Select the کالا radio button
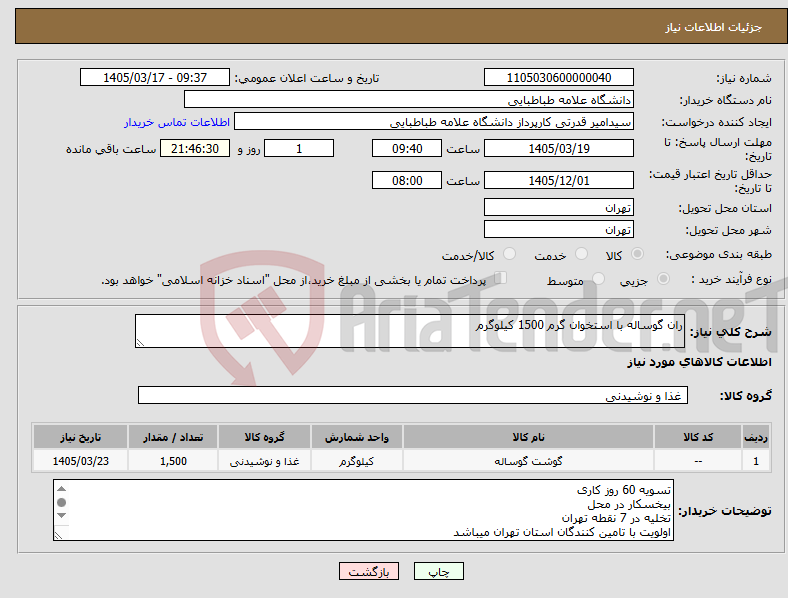Image resolution: width=788 pixels, height=598 pixels. (637, 254)
